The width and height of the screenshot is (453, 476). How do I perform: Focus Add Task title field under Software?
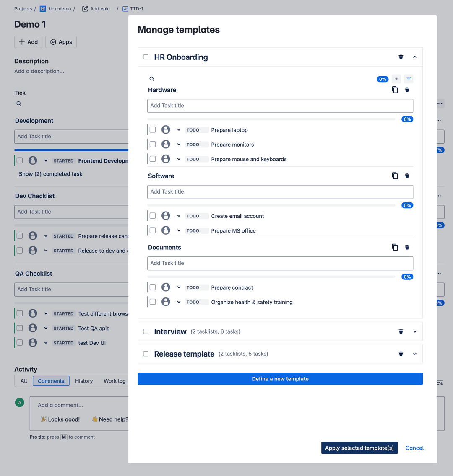(x=280, y=192)
